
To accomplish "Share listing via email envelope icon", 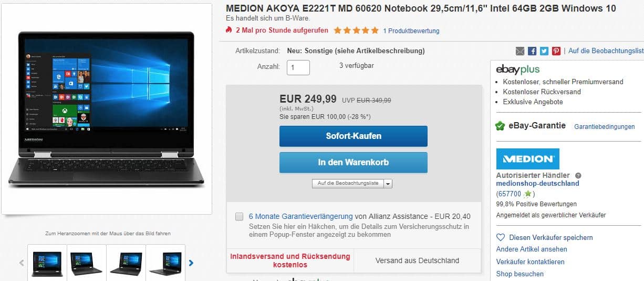I will tap(520, 51).
